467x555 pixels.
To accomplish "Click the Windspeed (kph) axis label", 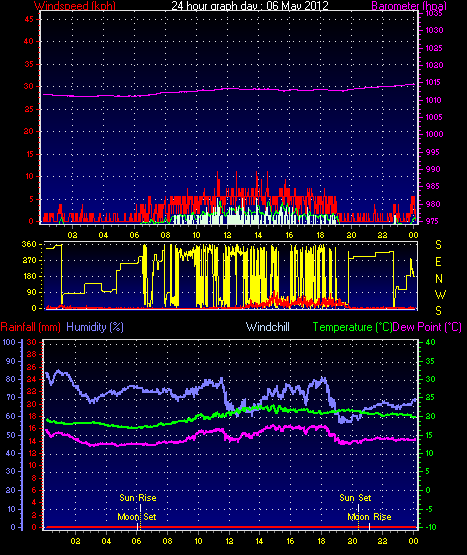I will (75, 5).
